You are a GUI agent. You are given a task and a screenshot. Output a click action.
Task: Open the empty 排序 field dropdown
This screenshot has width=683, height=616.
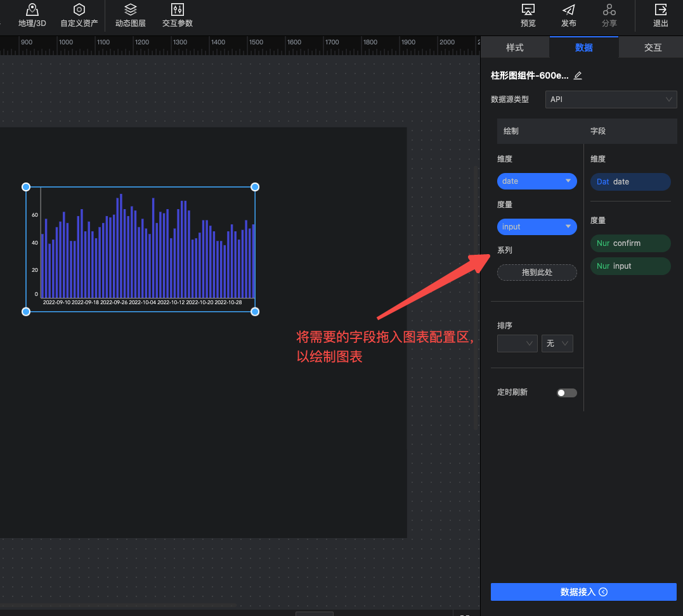point(517,343)
